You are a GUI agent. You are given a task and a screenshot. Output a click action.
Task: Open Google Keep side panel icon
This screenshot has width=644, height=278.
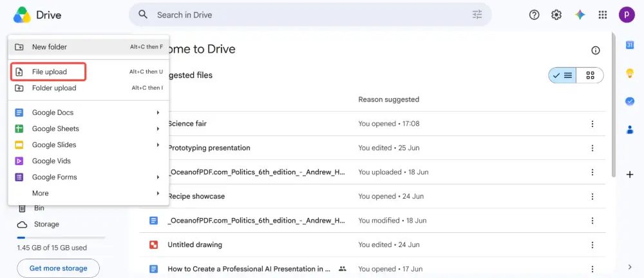(x=630, y=73)
